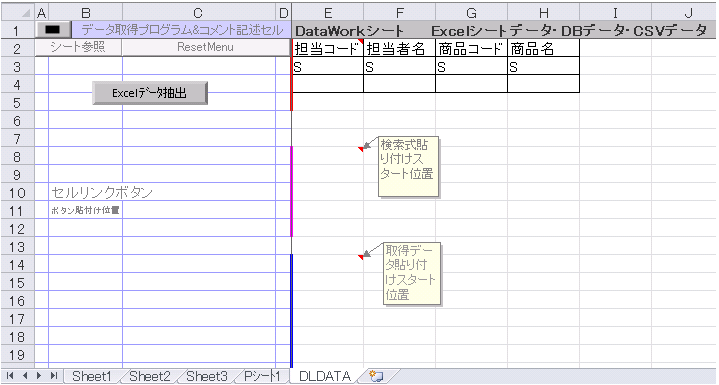The image size is (719, 385).
Task: Go to next sheet navigation arrow
Action: tap(39, 376)
